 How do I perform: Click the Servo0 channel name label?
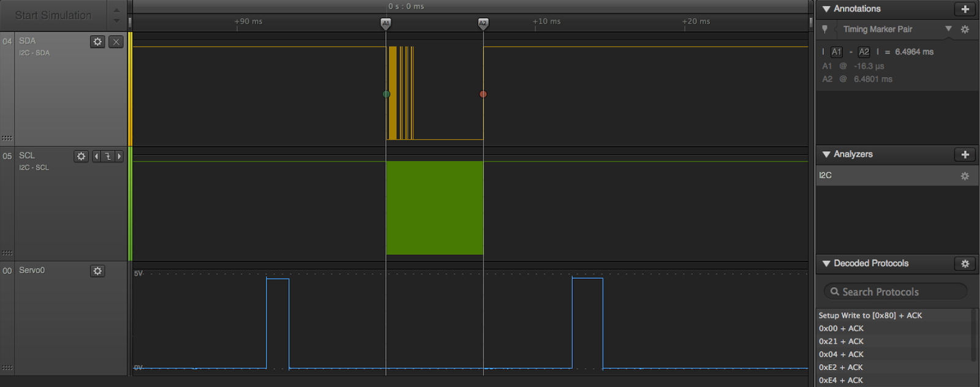tap(32, 270)
